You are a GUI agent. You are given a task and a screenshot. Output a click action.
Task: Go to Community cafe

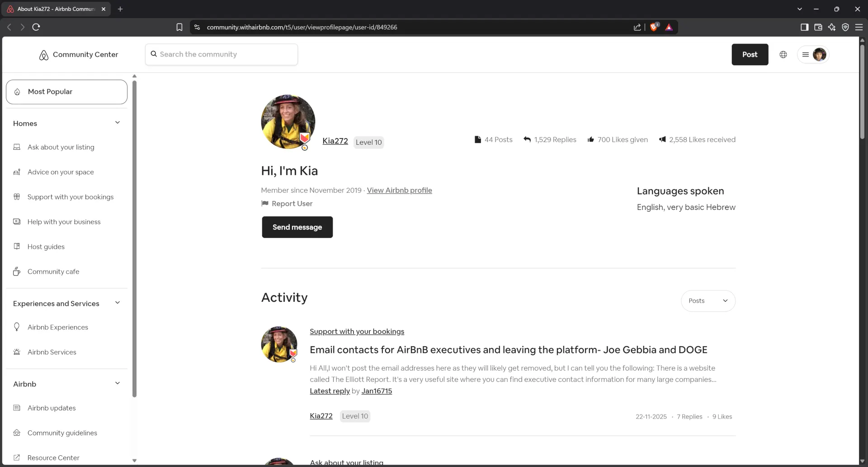click(53, 272)
